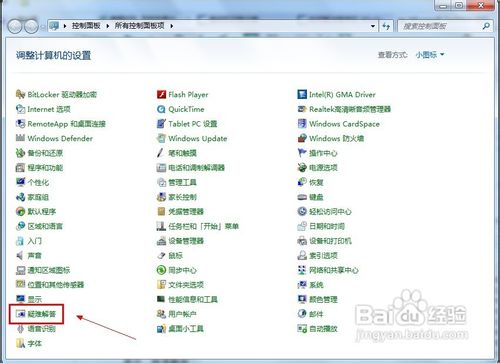
Task: Open 家庭组 icon
Action: coord(20,197)
